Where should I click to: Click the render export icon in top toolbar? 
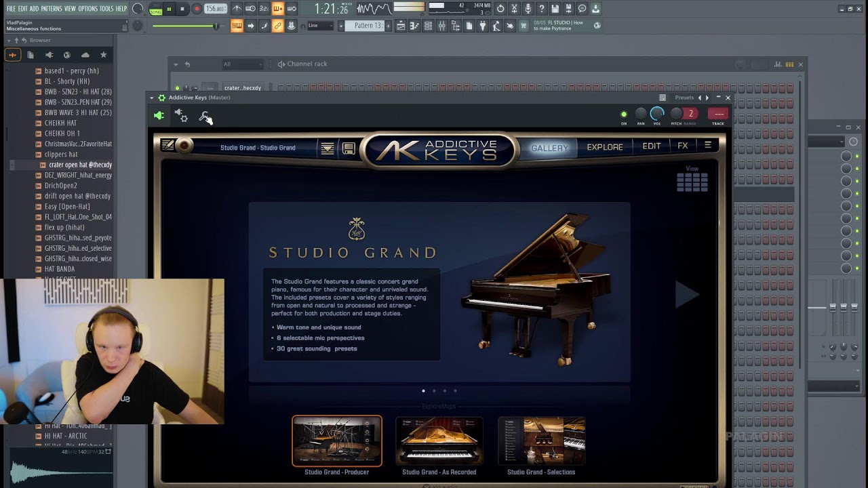[x=568, y=9]
